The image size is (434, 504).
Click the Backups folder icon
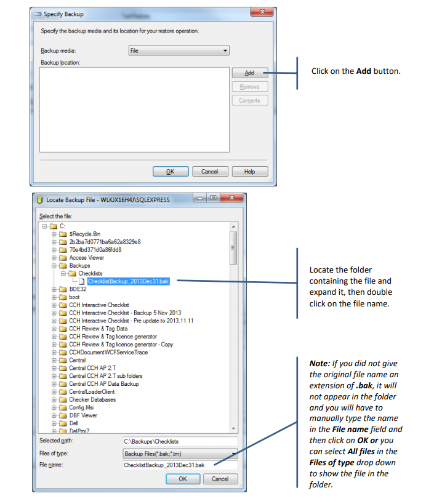point(63,265)
